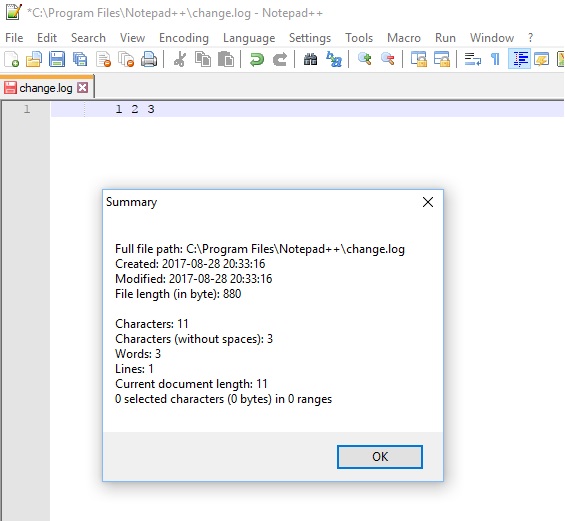Click 'Characters (without spaces): 3' line

coord(194,339)
